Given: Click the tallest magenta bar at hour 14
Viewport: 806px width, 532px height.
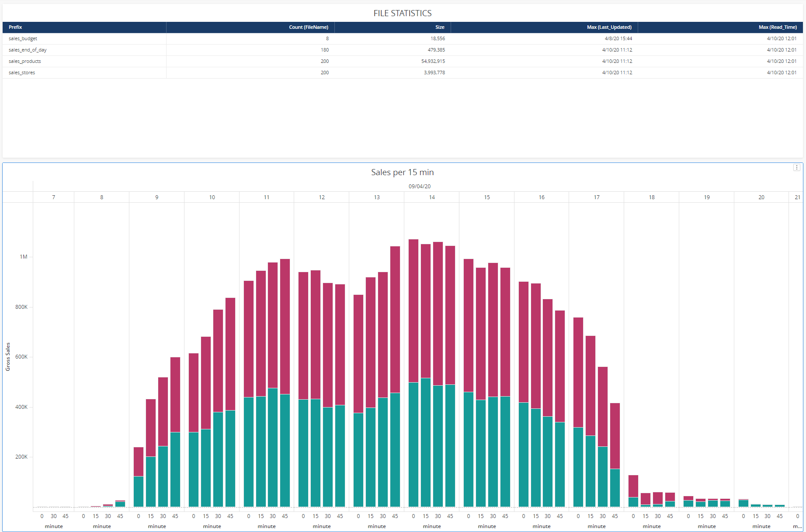Looking at the screenshot, I should pyautogui.click(x=413, y=310).
